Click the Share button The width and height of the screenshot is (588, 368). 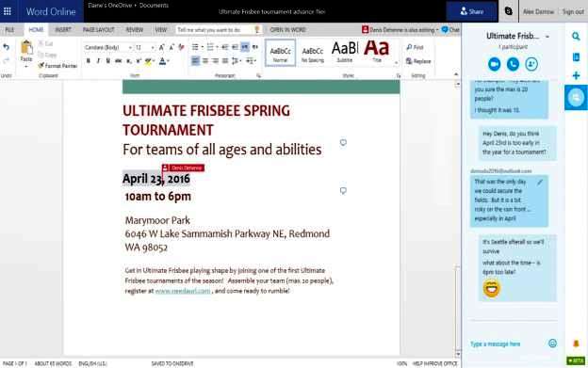(472, 11)
